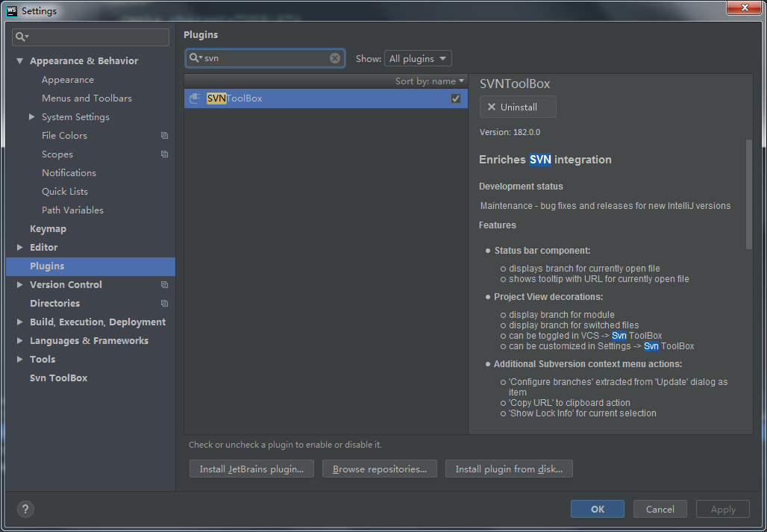
Task: Click the Help question mark icon
Action: 25,509
